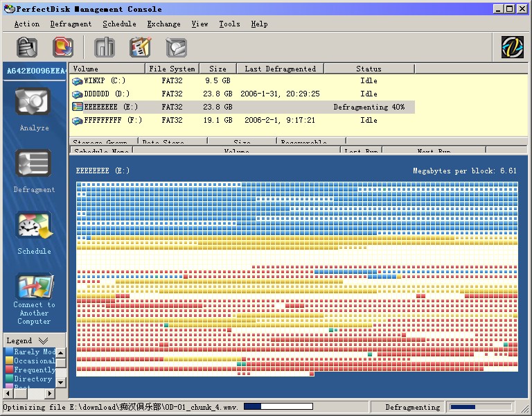This screenshot has height=416, width=532.
Task: Click the padlock icon in the toolbar
Action: (27, 47)
